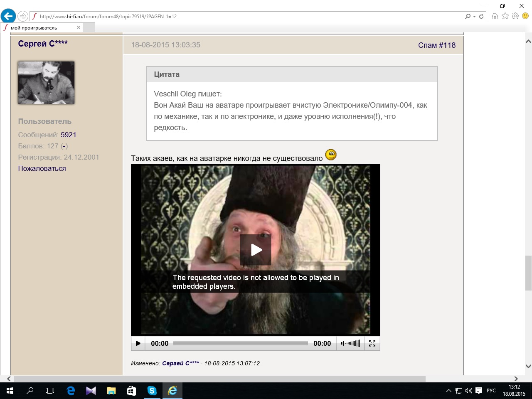Open Skype from the Windows taskbar

pos(152,391)
